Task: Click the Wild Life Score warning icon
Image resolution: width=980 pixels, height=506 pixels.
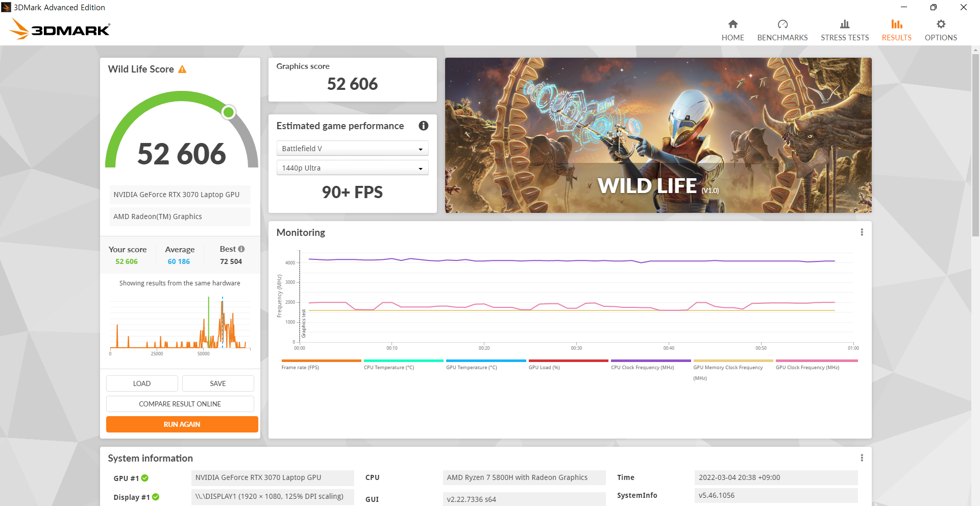Action: point(182,69)
